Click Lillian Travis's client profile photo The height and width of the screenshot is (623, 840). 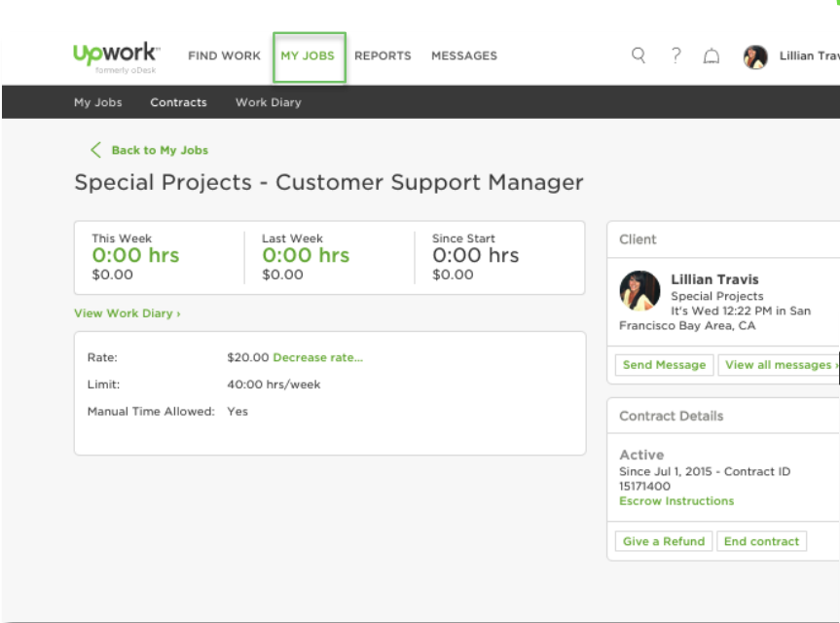pos(639,287)
